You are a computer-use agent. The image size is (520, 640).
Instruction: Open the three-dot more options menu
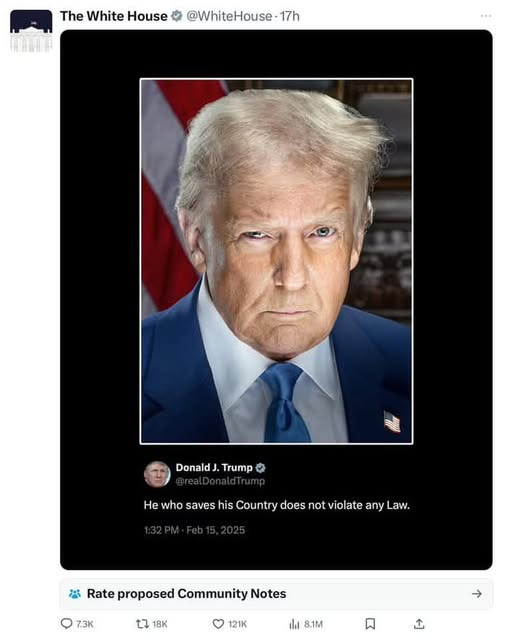tap(486, 16)
